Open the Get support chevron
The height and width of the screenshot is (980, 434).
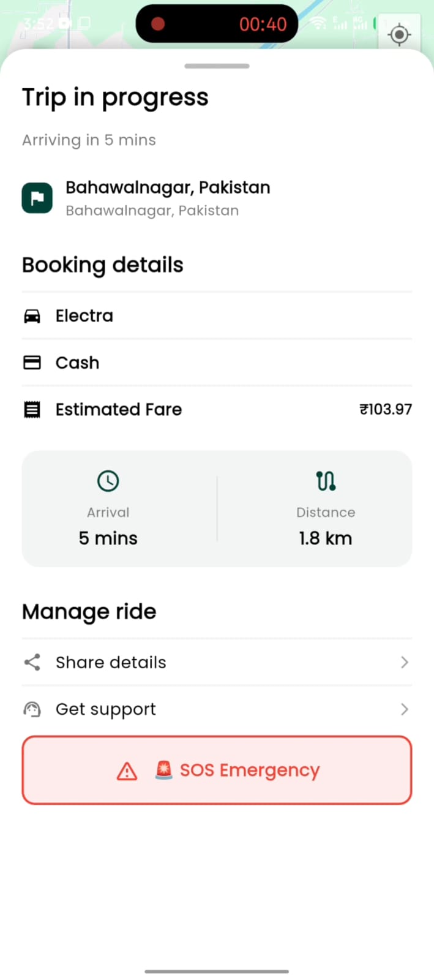tap(404, 709)
